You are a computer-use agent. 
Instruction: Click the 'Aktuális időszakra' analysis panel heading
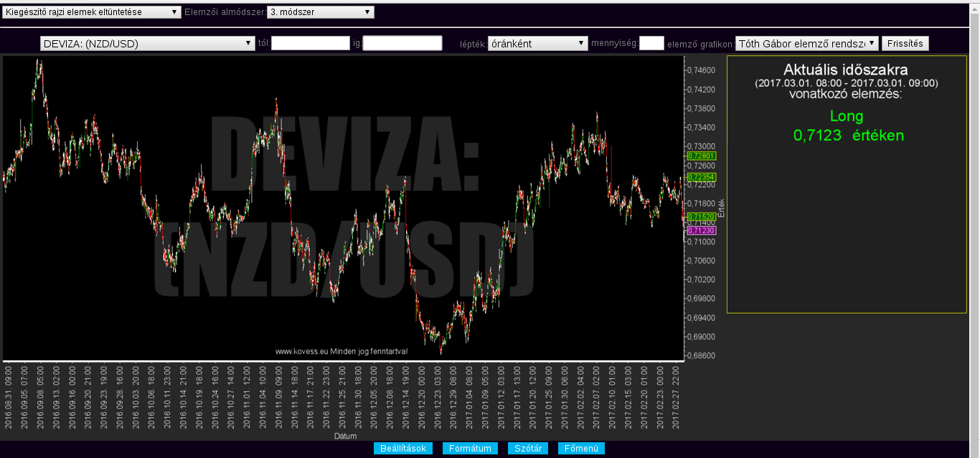click(x=846, y=70)
